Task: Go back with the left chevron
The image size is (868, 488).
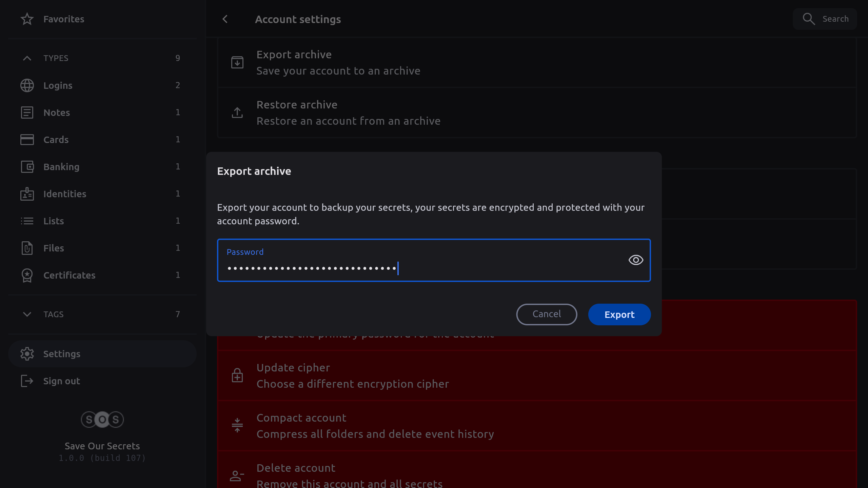Action: [x=225, y=19]
